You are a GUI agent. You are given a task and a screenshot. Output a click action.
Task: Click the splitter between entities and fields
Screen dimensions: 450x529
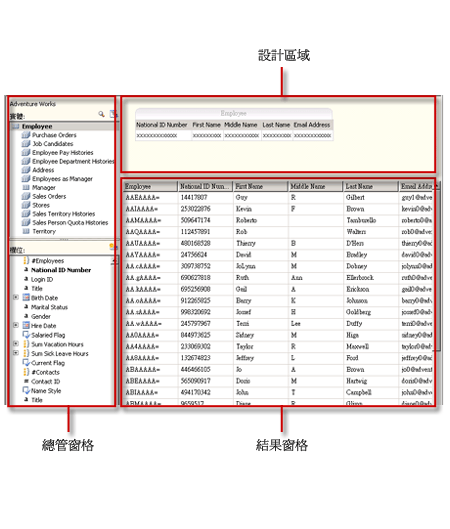(63, 240)
